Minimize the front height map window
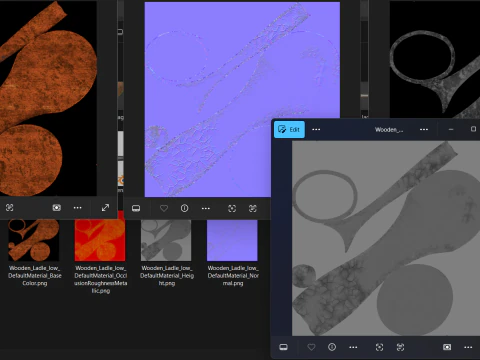This screenshot has height=360, width=480. click(x=451, y=129)
